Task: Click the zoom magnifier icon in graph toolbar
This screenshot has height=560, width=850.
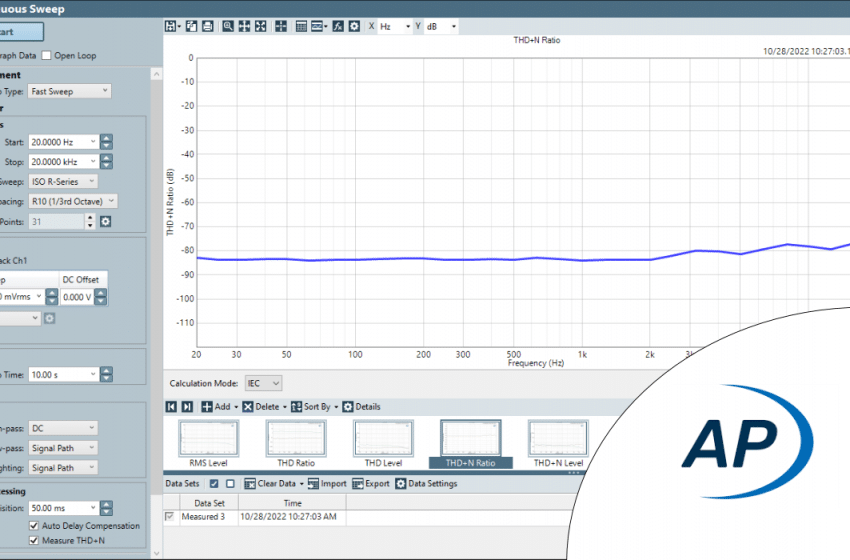Action: (228, 26)
